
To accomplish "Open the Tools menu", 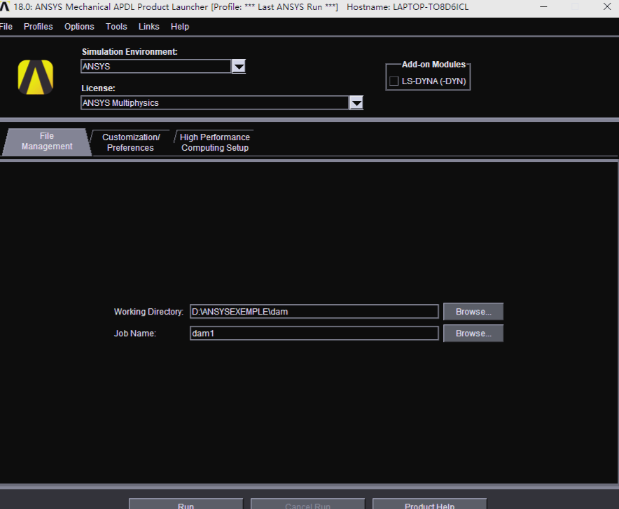I will (116, 27).
